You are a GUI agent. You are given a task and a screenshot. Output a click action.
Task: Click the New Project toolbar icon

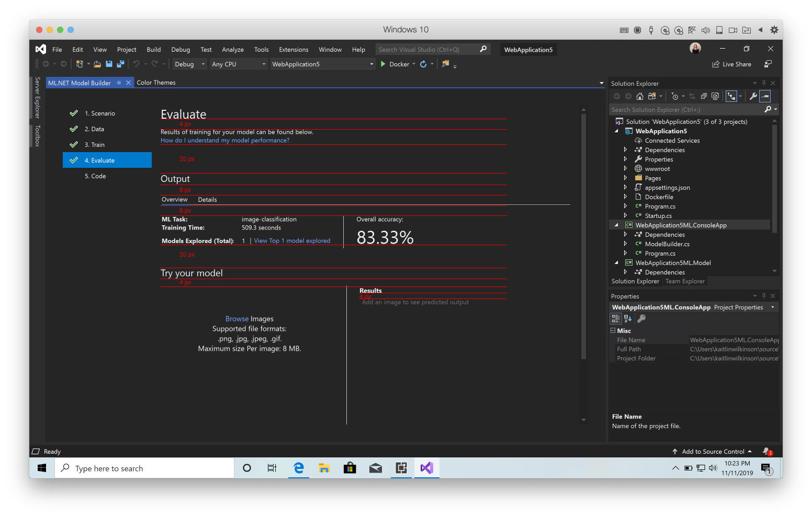click(80, 64)
